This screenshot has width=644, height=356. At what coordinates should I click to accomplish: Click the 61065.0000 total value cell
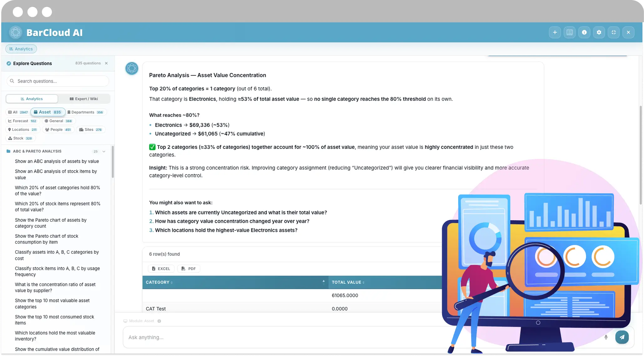coord(345,296)
